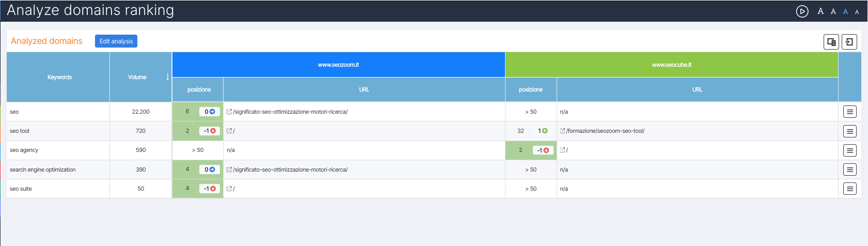Click volume value 390
Viewport: 868px width, 246px height.
[140, 170]
